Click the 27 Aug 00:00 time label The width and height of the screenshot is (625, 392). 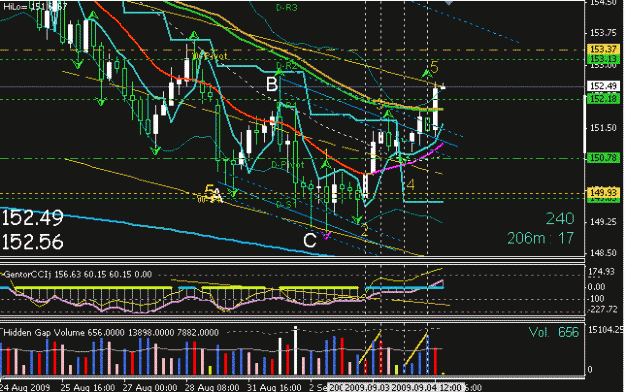click(150, 387)
